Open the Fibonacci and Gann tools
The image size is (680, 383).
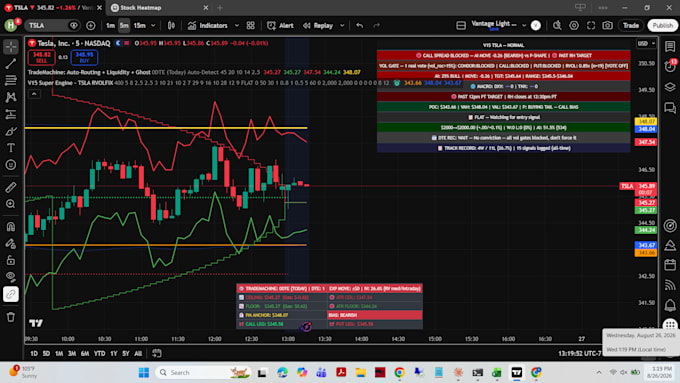click(11, 80)
